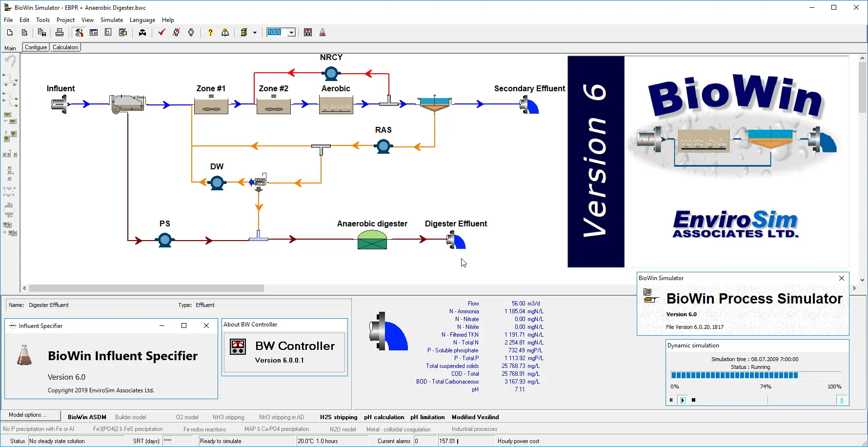Switch to the Configure tab
The image size is (868, 447).
click(36, 47)
